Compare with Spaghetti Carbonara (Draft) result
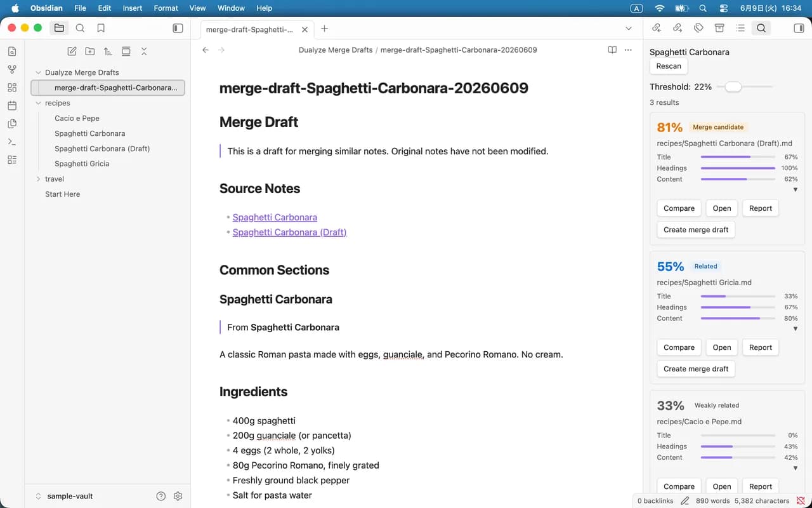The width and height of the screenshot is (812, 508). (x=679, y=208)
